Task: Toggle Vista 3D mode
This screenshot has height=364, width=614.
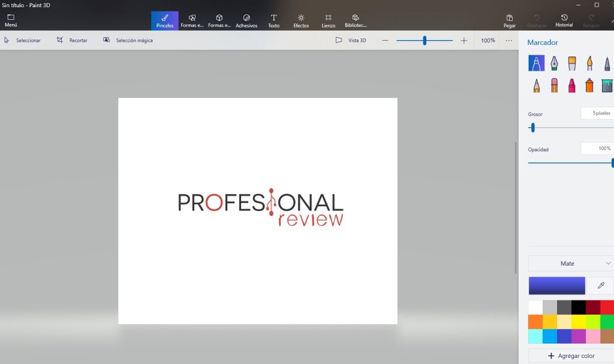Action: click(351, 40)
